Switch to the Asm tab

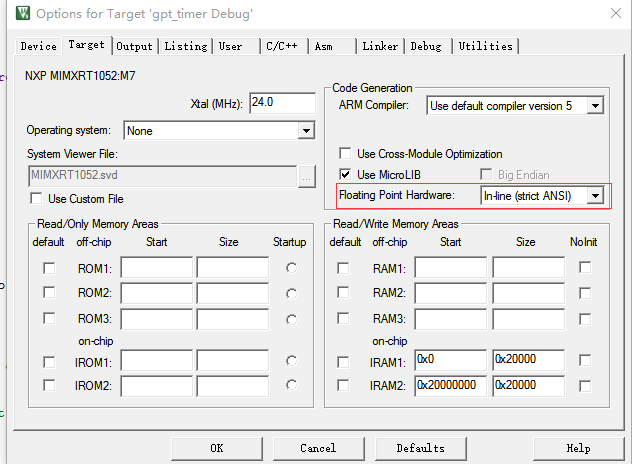pos(332,46)
